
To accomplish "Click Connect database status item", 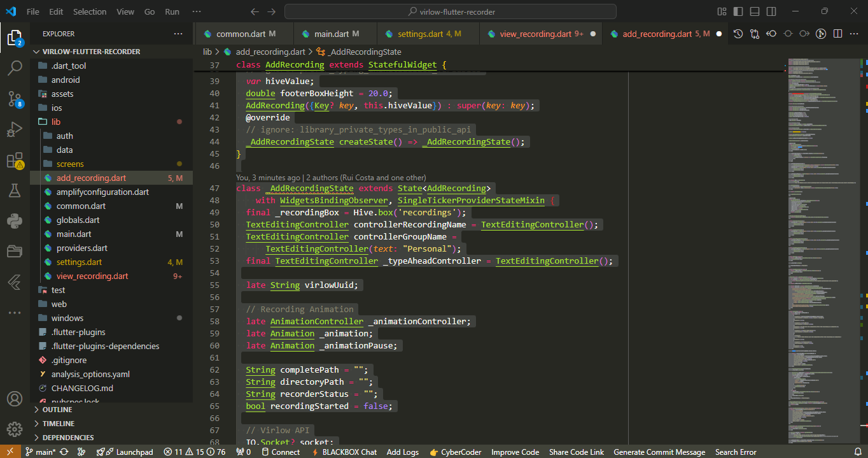I will point(280,452).
